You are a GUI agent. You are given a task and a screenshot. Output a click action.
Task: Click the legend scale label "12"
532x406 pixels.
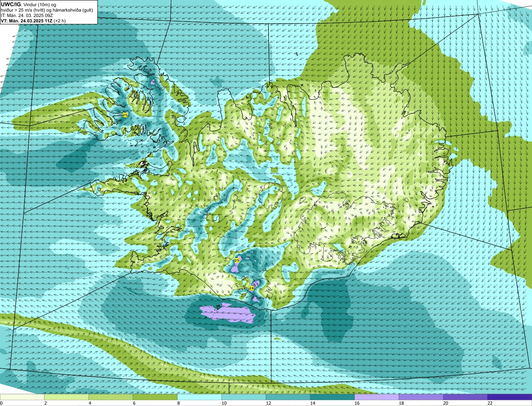[268, 403]
